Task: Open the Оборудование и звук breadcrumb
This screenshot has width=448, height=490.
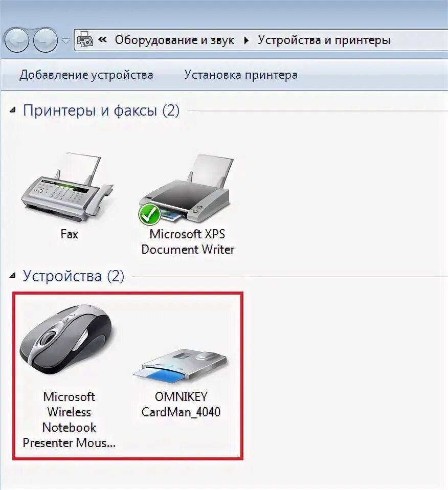Action: (174, 40)
